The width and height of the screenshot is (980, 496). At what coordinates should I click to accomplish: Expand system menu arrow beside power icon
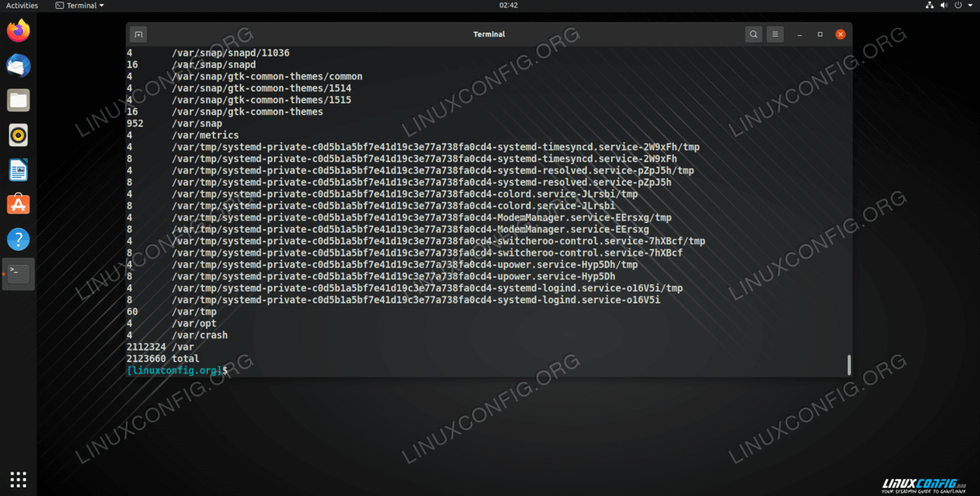point(971,6)
